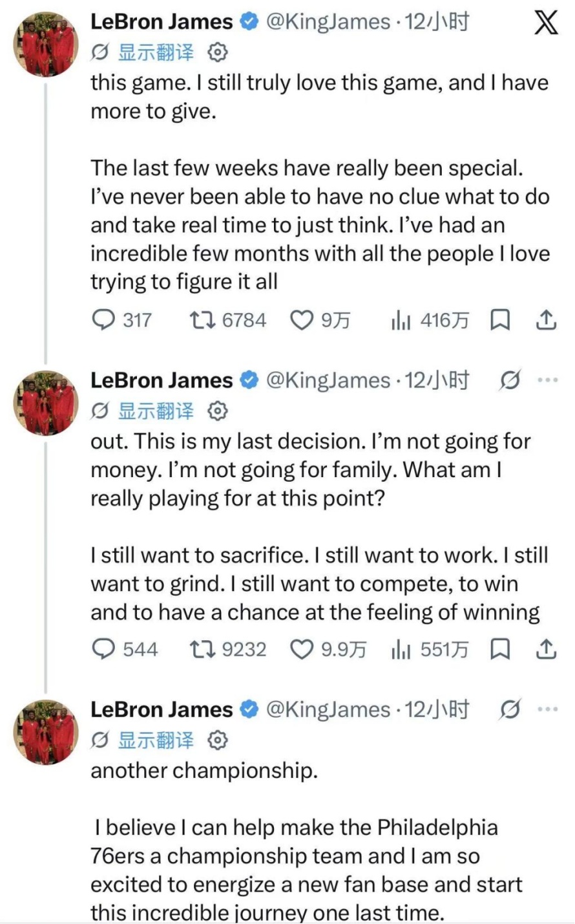This screenshot has height=924, width=575.
Task: Click the X logo at top right
Action: [547, 23]
